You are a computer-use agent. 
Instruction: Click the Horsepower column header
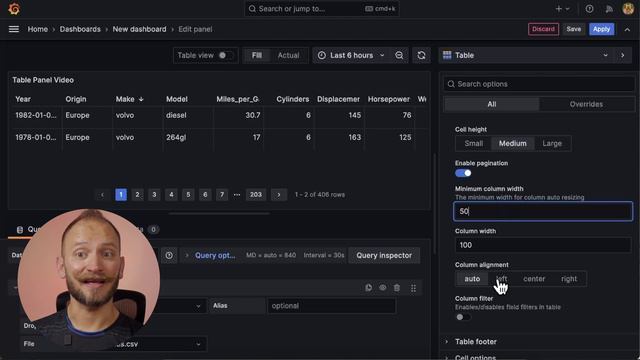389,99
